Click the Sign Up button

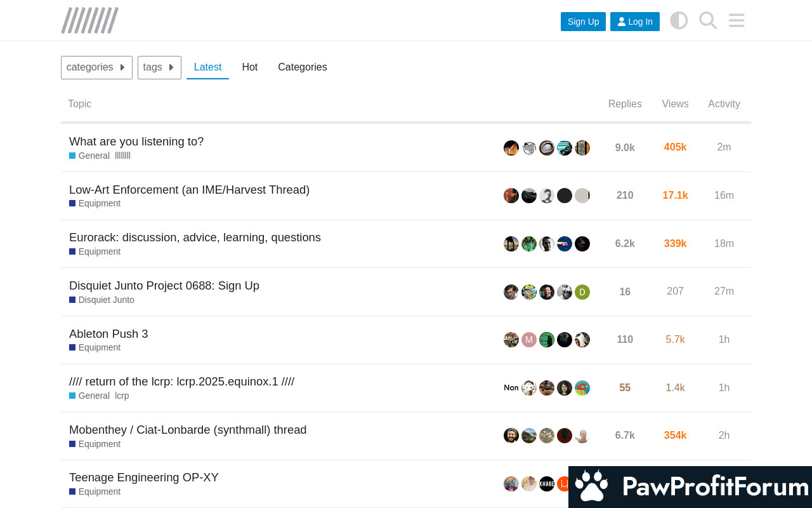(x=583, y=22)
